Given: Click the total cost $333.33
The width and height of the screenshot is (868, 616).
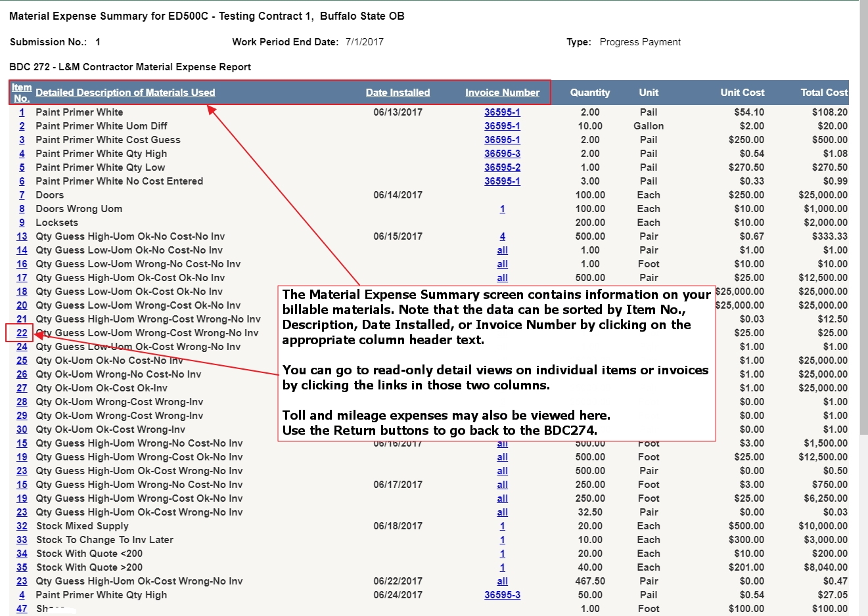Looking at the screenshot, I should [x=830, y=236].
